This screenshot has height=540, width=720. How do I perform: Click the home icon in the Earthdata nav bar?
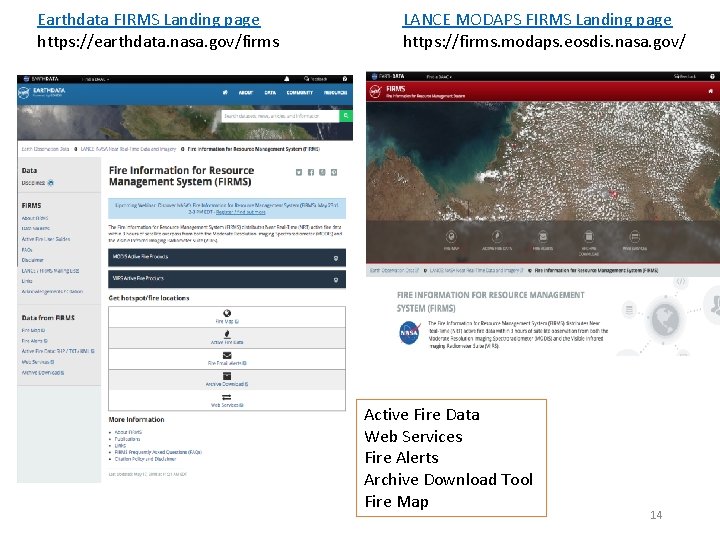click(225, 92)
